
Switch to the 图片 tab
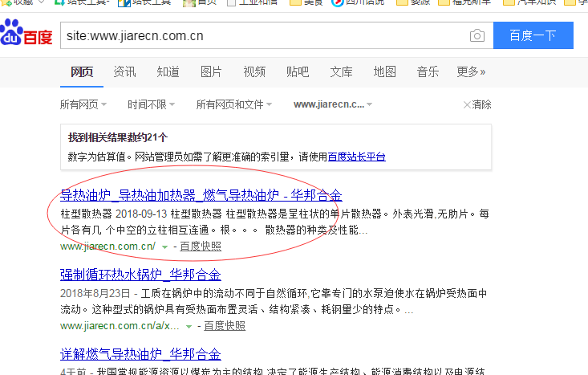211,71
